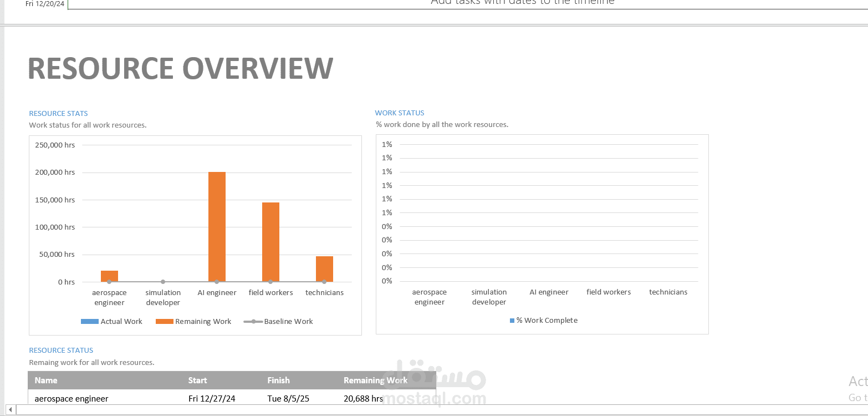Screen dimensions: 868x416
Task: Select Tue 8/5/25 finish date cell
Action: pyautogui.click(x=288, y=398)
